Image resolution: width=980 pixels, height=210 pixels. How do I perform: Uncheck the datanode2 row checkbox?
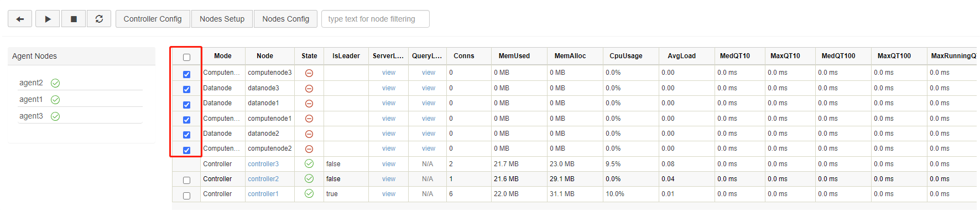tap(186, 135)
